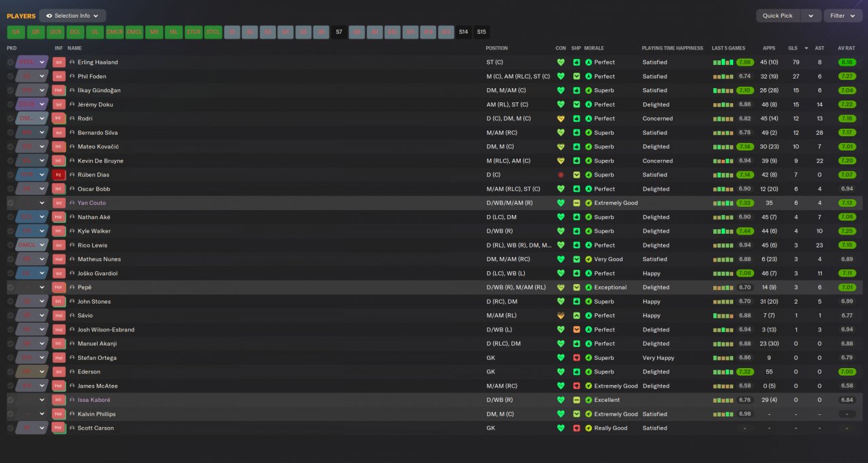Click Rodri's yellow condition heart icon
The width and height of the screenshot is (868, 463).
click(560, 119)
